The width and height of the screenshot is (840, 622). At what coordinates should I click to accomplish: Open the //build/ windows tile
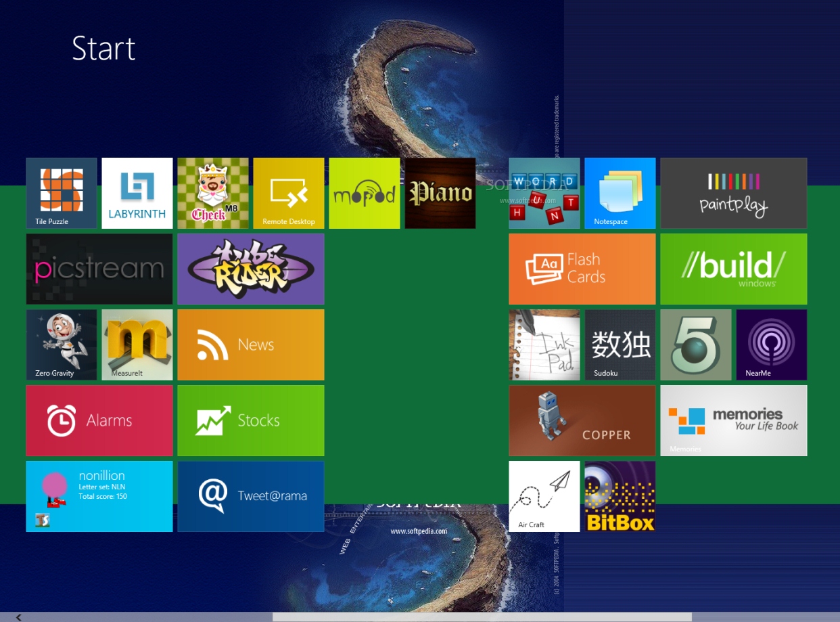(734, 269)
